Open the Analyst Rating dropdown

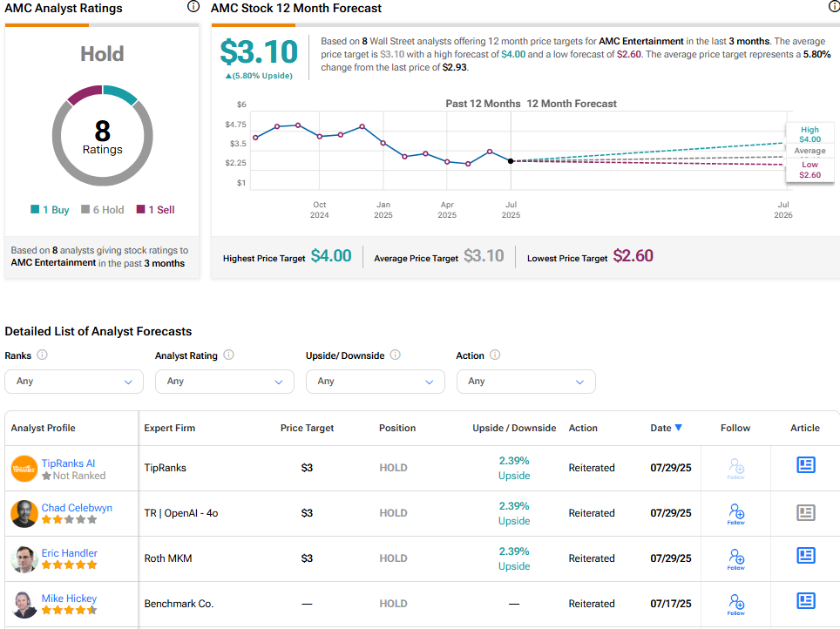(225, 382)
